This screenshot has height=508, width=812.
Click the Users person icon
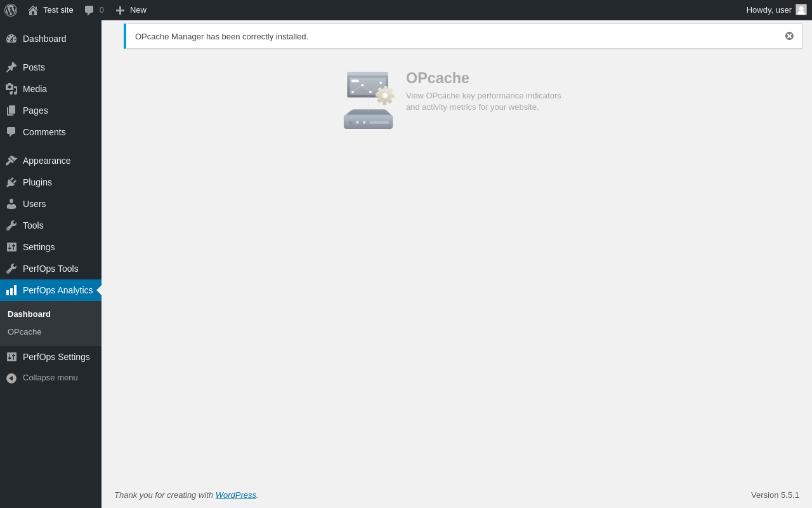click(x=11, y=204)
